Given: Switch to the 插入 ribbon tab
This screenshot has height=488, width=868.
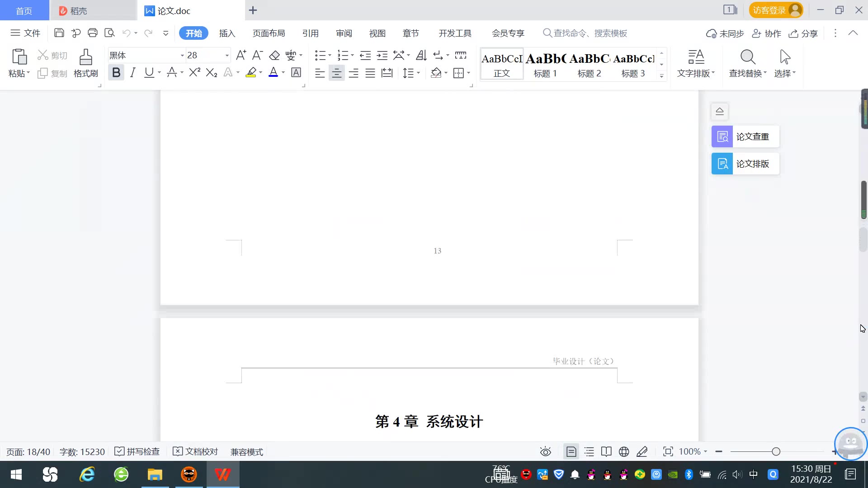Looking at the screenshot, I should [227, 33].
